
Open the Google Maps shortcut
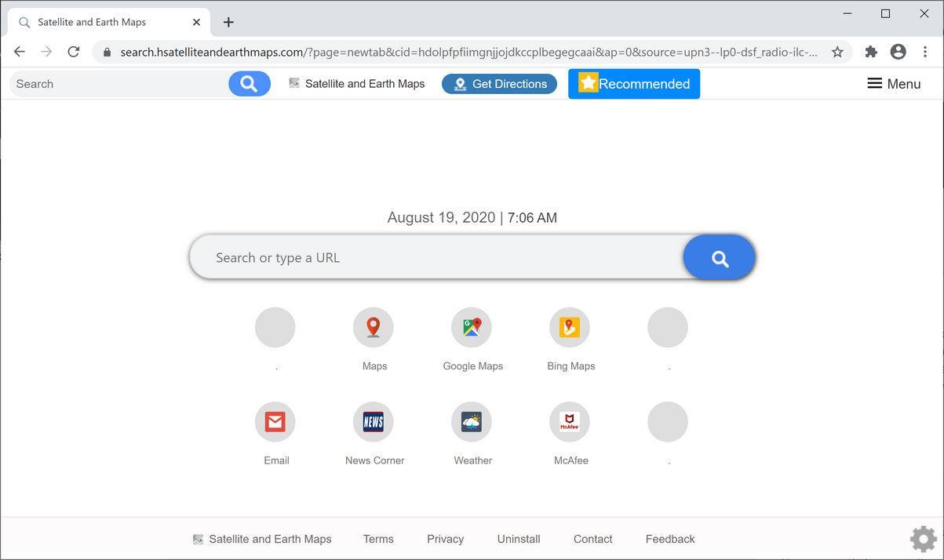[472, 327]
